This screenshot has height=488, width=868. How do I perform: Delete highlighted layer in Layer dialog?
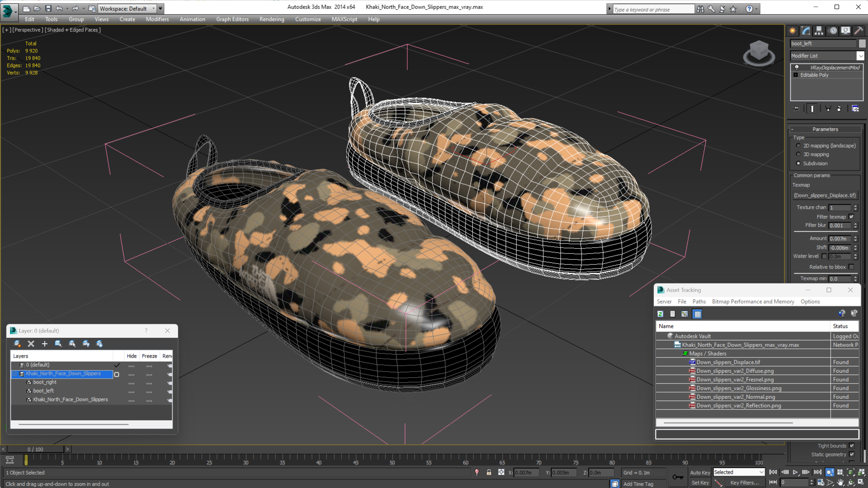click(x=31, y=344)
